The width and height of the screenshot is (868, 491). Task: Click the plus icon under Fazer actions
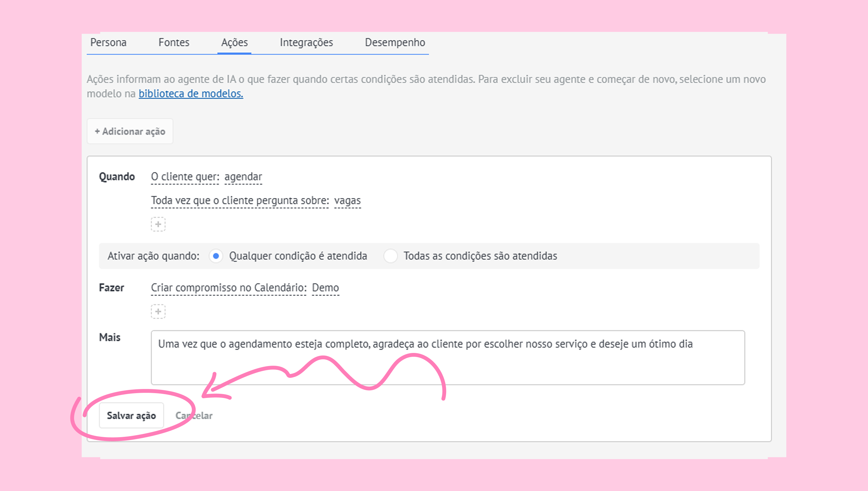[x=158, y=311]
